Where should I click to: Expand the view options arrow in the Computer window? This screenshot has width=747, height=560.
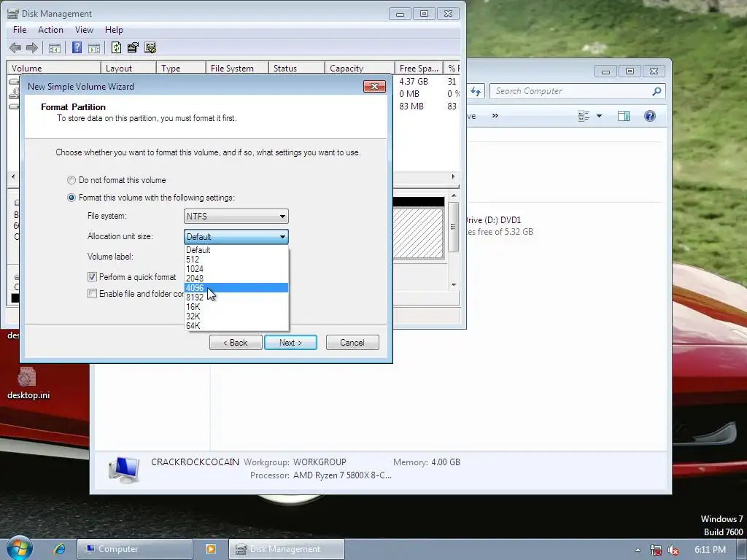[600, 116]
